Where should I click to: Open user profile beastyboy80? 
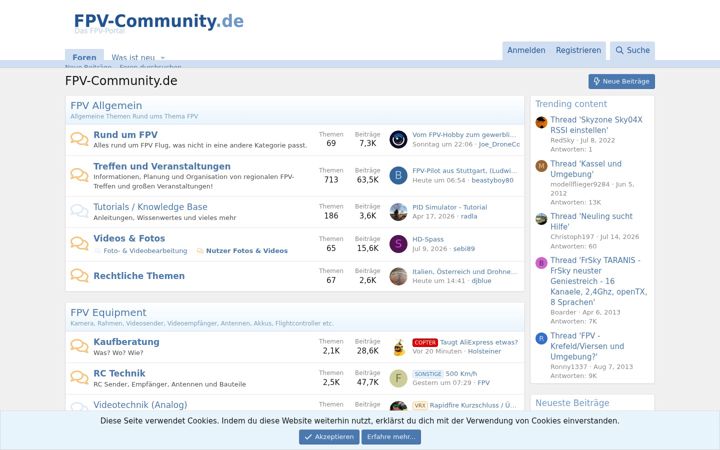pyautogui.click(x=492, y=180)
